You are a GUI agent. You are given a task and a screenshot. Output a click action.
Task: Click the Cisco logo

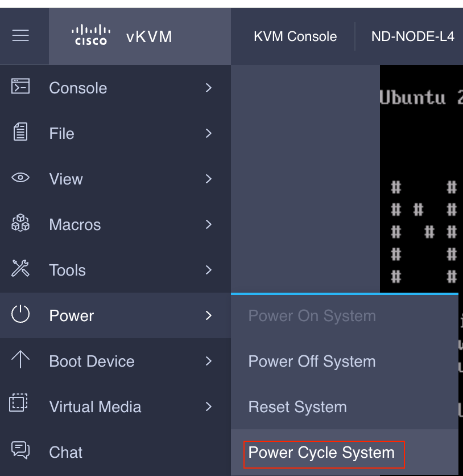pos(91,35)
